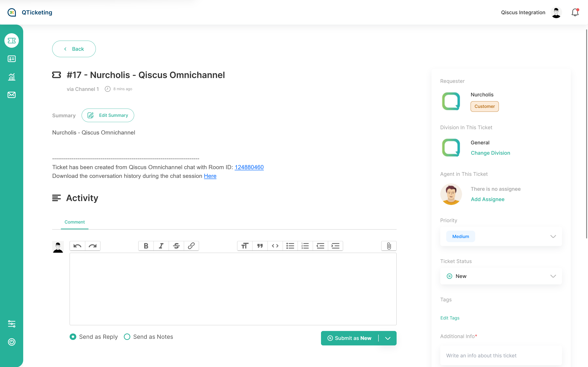Open the mail icon in the sidebar
This screenshot has width=588, height=367.
(12, 95)
